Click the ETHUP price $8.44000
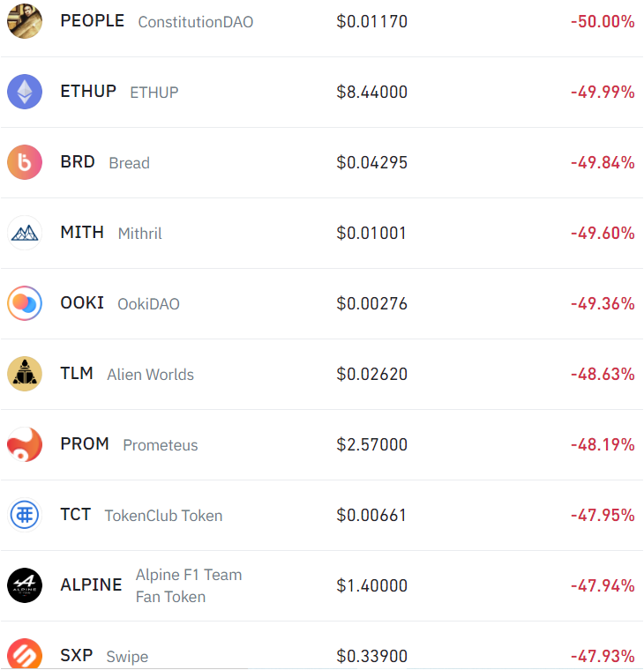 click(371, 92)
